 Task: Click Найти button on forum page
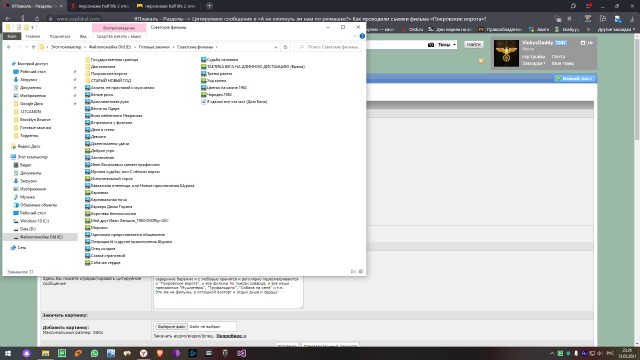click(x=473, y=44)
